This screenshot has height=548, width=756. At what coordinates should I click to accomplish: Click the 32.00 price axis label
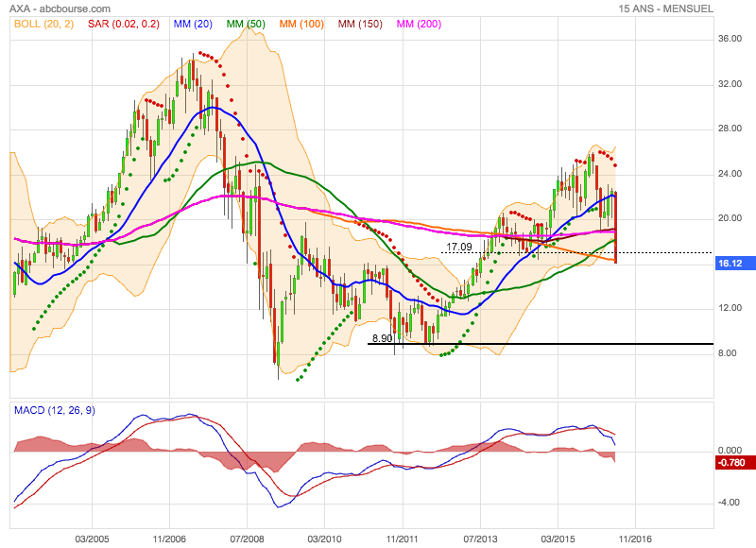pos(730,84)
